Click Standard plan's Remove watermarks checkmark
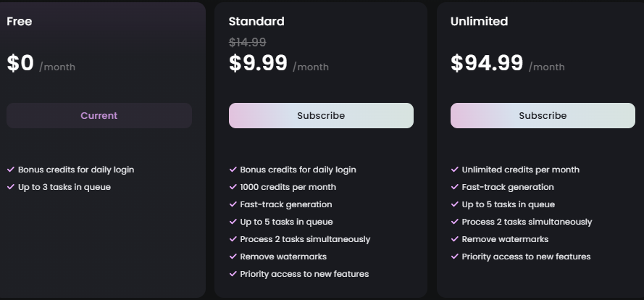The width and height of the screenshot is (644, 300). click(233, 257)
